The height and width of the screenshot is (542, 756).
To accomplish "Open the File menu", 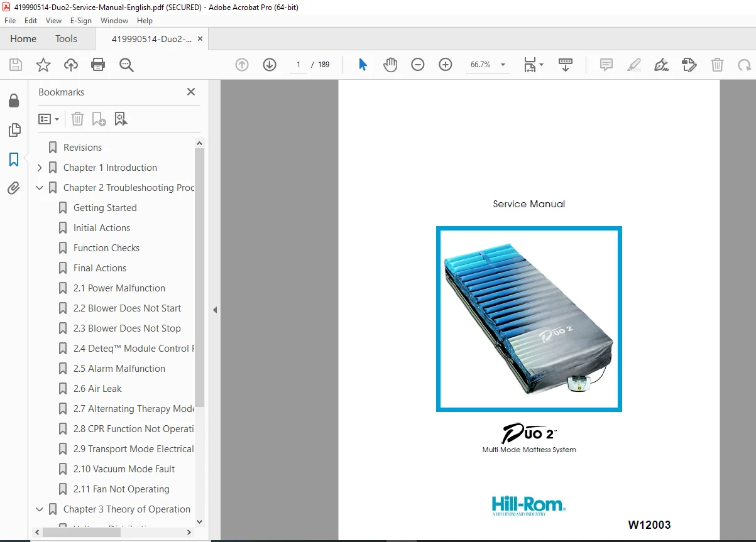I will coord(10,21).
